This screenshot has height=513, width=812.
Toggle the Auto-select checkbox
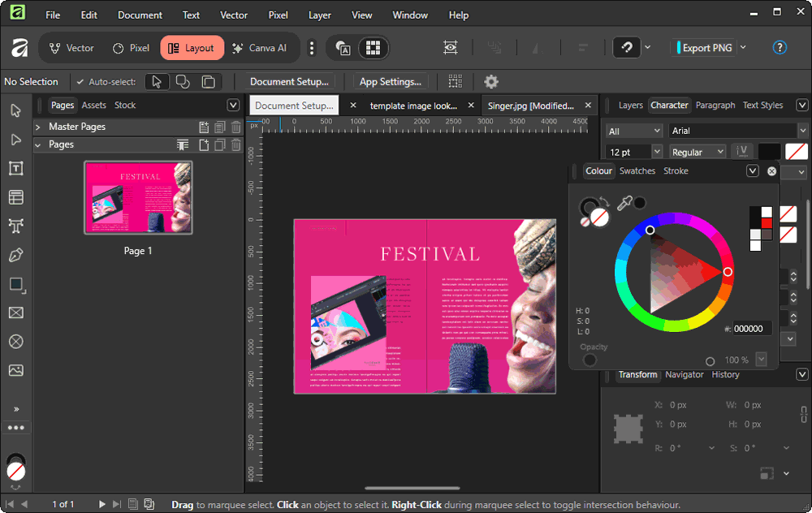80,82
